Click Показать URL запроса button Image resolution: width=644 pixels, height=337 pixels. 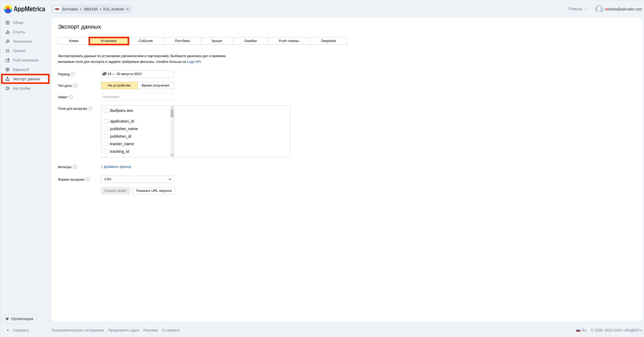[x=154, y=191]
